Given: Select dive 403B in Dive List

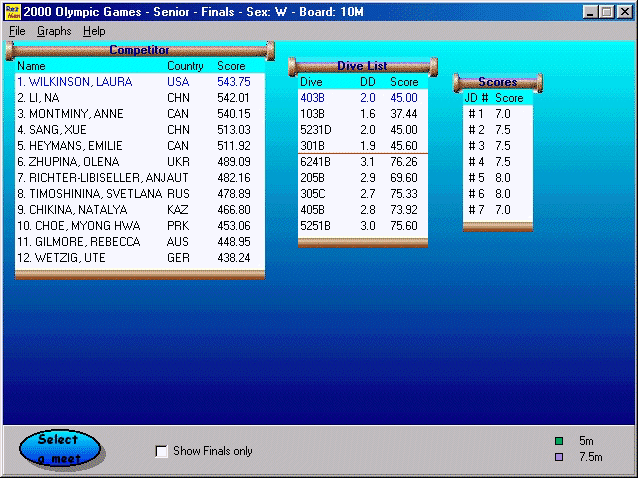Looking at the screenshot, I should 363,98.
